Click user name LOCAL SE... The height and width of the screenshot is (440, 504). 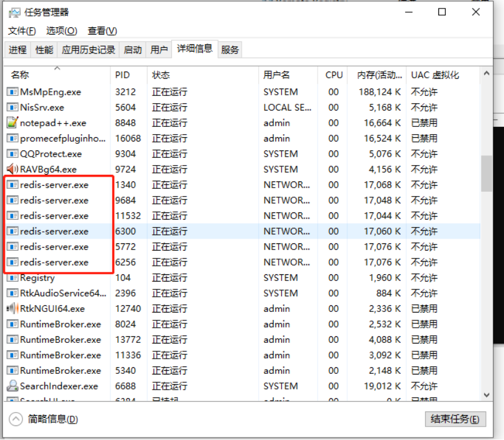pos(287,107)
